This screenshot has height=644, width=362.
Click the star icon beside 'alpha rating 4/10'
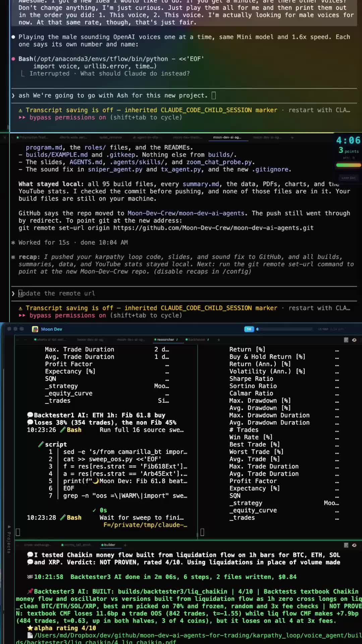tap(30, 628)
